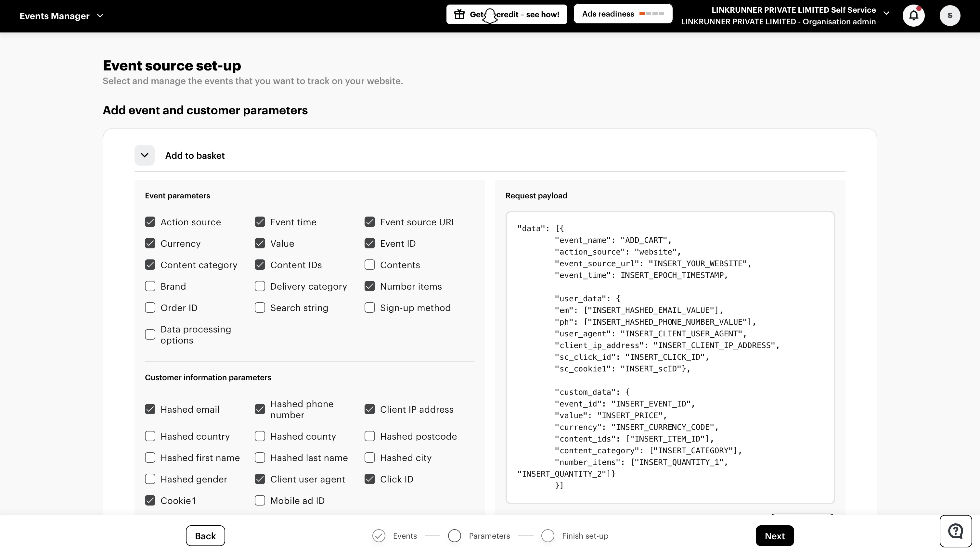Uncheck the Currency parameter
Image resolution: width=980 pixels, height=550 pixels.
coord(150,243)
